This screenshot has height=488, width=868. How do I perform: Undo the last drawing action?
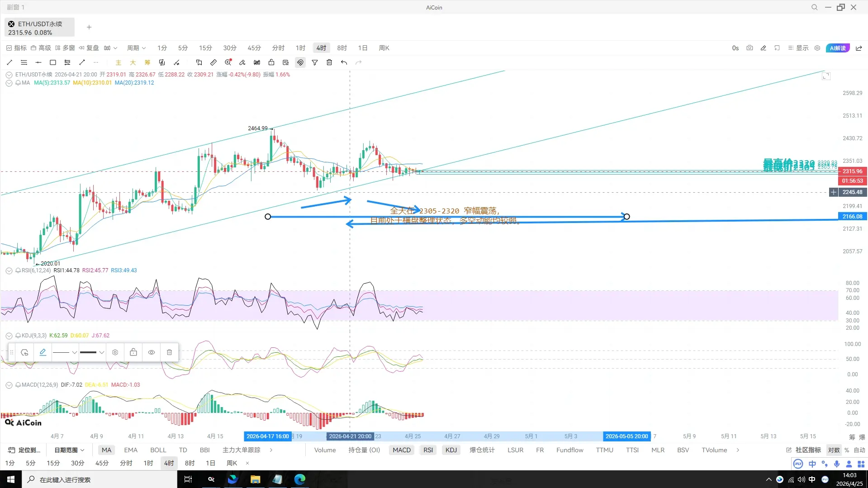coord(344,62)
